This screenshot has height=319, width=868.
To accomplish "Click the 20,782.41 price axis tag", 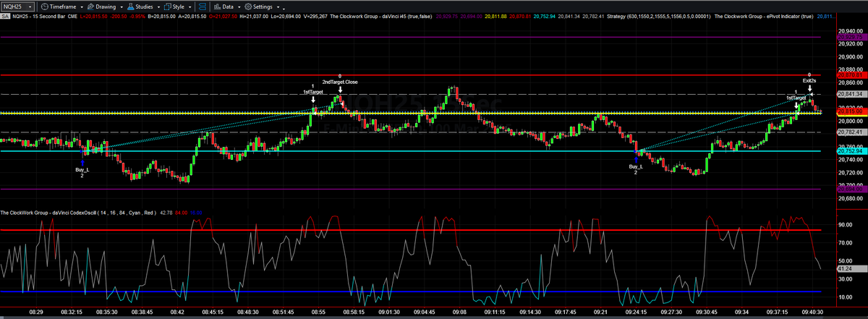I will pos(851,132).
